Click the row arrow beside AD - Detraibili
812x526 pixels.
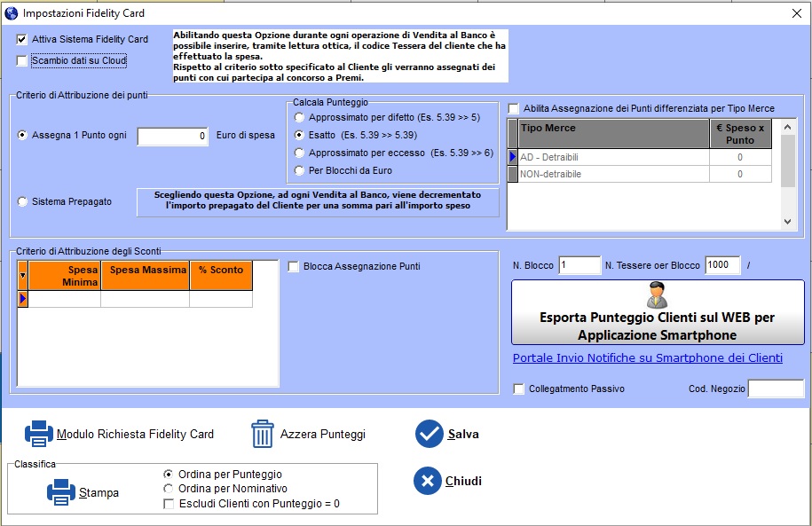[513, 157]
